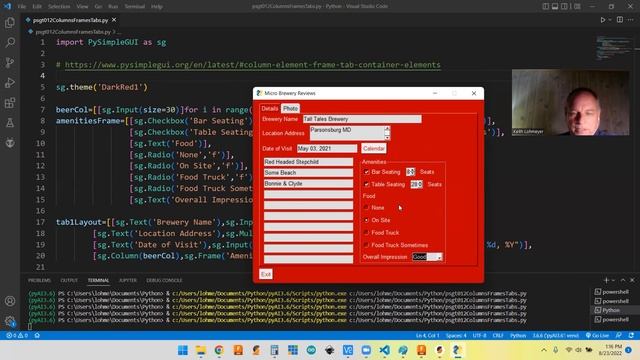Open the run button dropdown arrow
The image size is (640, 360).
coord(610,20)
